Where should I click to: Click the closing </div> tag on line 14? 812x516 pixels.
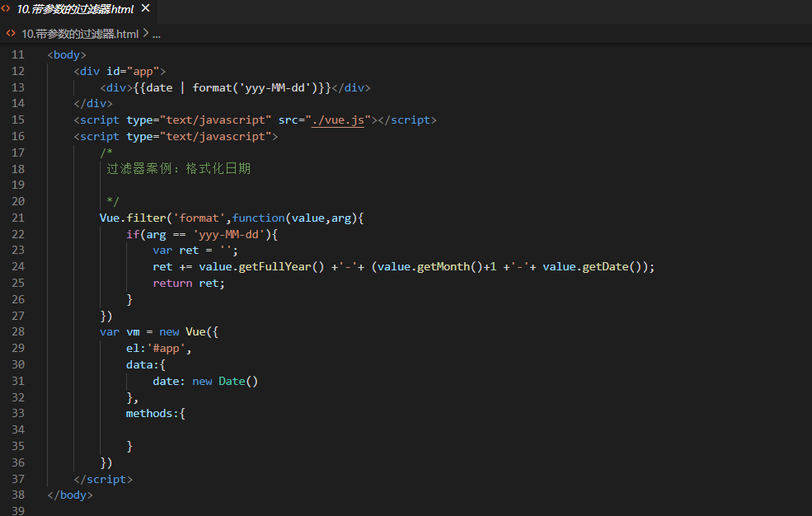point(93,104)
